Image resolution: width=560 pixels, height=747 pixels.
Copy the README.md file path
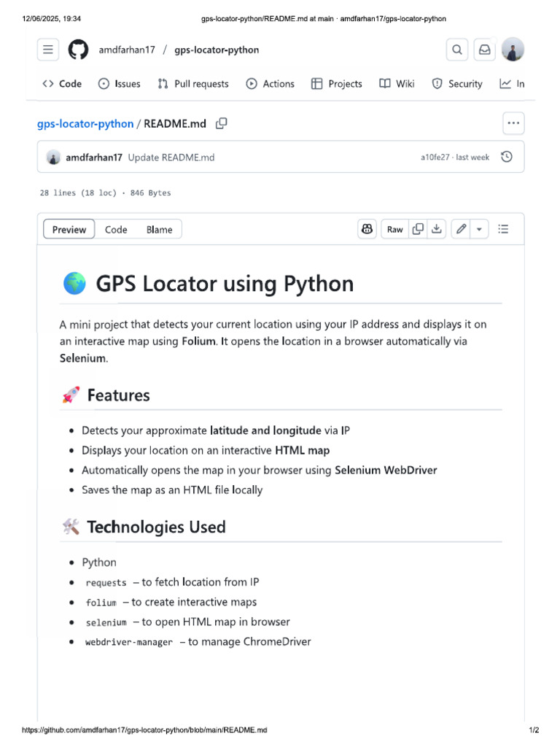(x=222, y=123)
